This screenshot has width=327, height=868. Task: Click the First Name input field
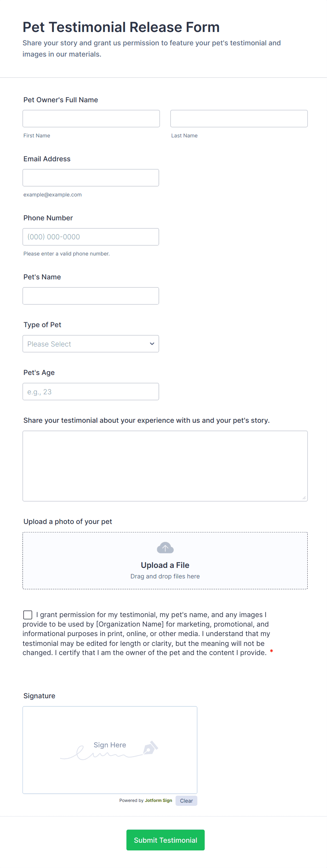pos(91,119)
